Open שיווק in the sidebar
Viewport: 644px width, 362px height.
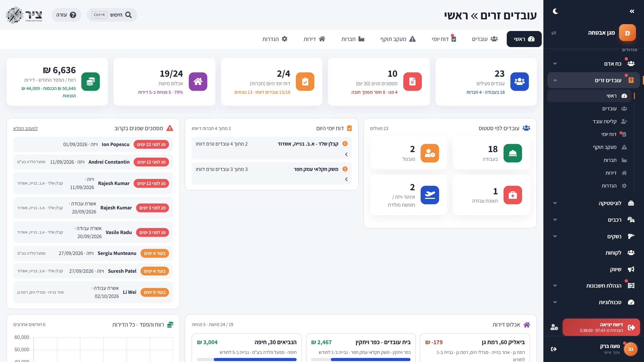(593, 269)
